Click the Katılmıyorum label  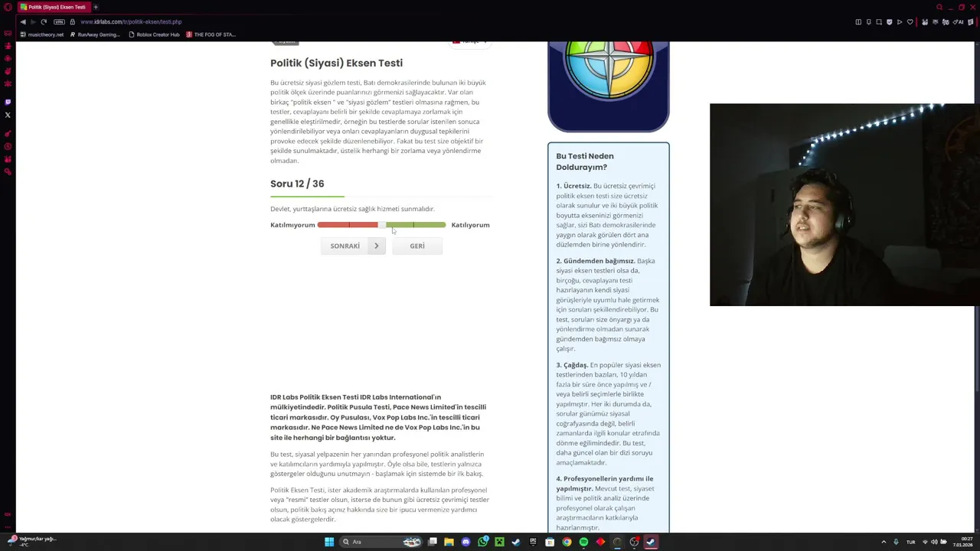[x=292, y=225]
